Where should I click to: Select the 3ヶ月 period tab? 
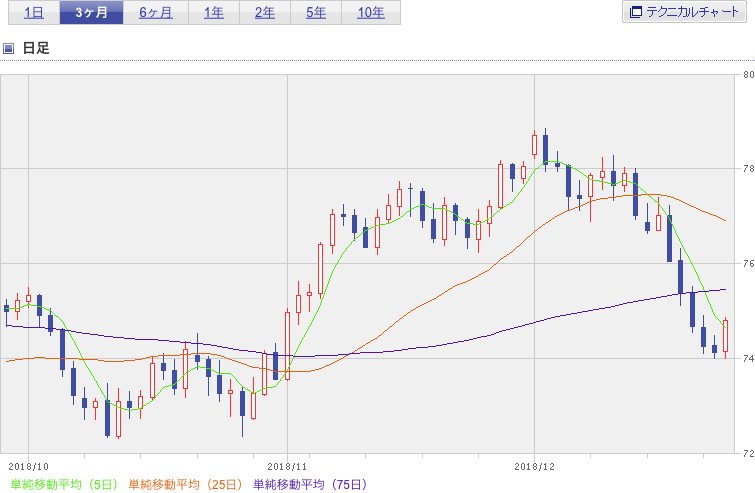[91, 13]
